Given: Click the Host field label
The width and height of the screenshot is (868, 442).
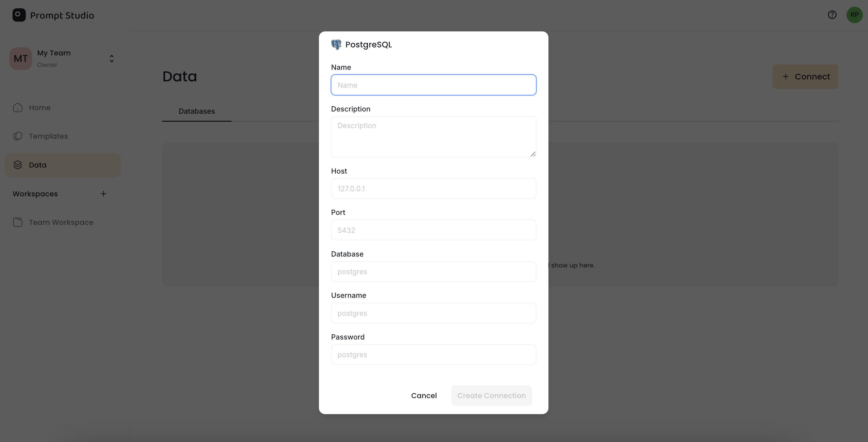Looking at the screenshot, I should 339,171.
